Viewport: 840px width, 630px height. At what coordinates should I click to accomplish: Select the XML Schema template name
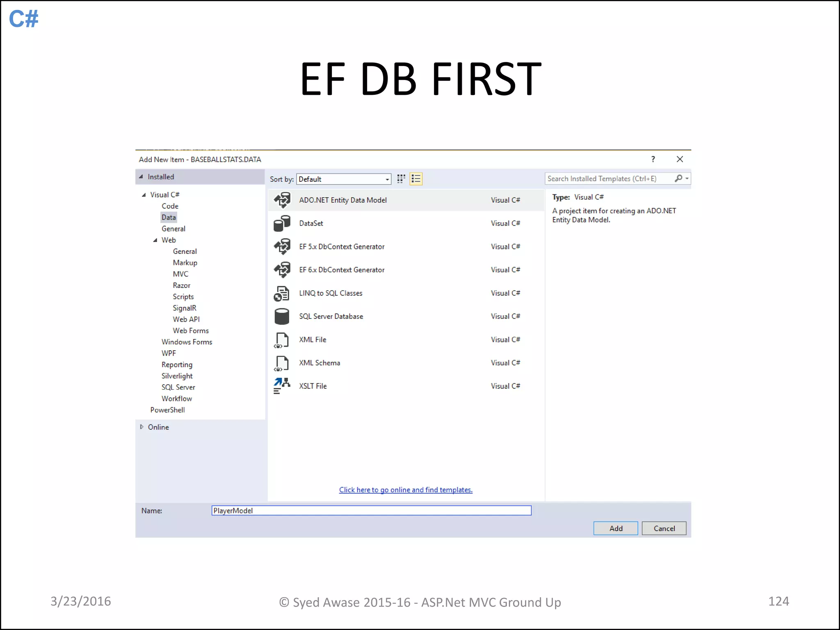[x=320, y=363]
